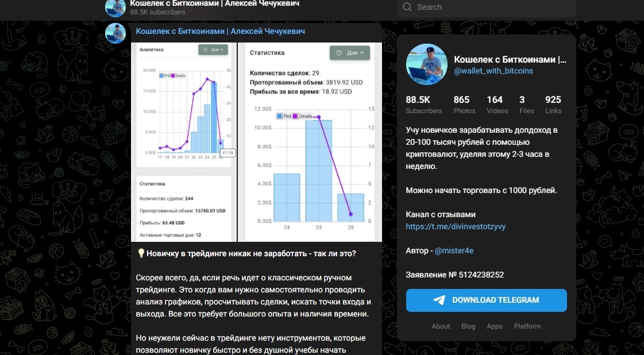Image resolution: width=644 pixels, height=355 pixels.
Task: Click the Канал с отзывами label
Action: click(441, 214)
